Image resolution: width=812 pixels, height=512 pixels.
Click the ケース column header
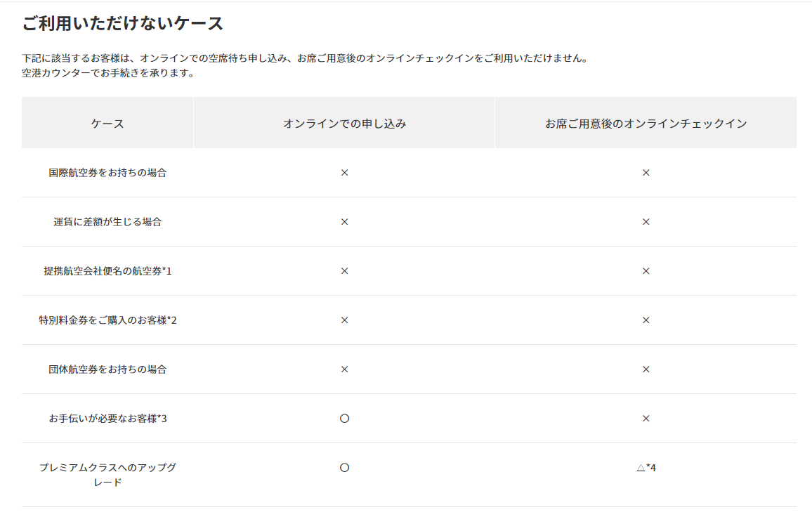click(x=107, y=124)
